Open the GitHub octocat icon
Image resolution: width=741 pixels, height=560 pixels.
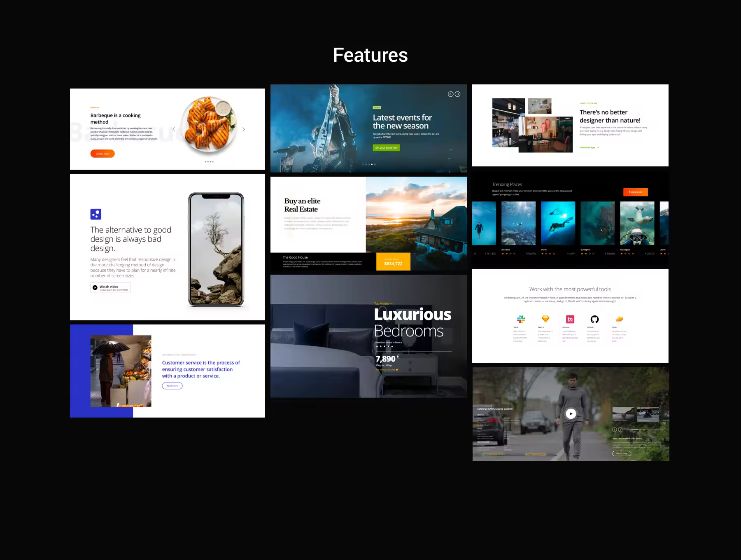(x=594, y=319)
